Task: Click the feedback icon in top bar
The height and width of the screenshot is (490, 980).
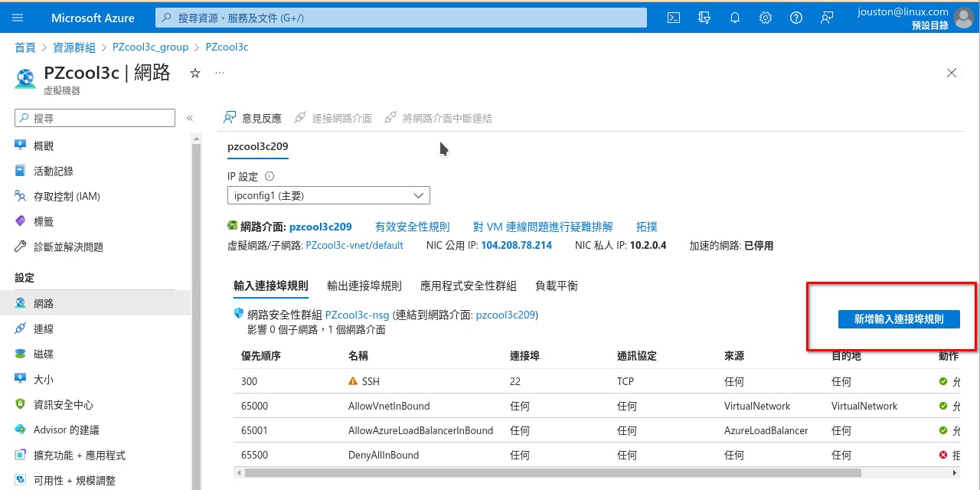Action: [827, 18]
